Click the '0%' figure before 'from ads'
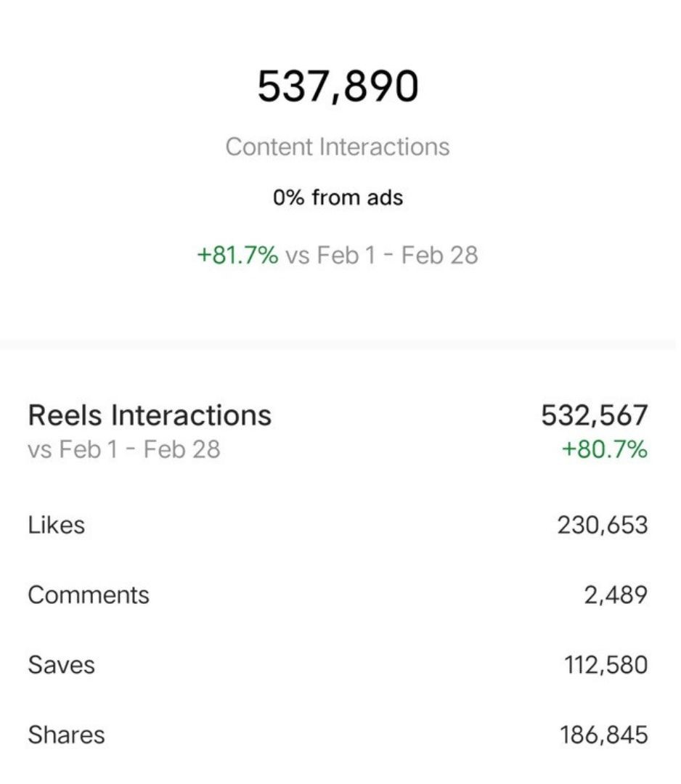This screenshot has width=681, height=784. click(288, 197)
